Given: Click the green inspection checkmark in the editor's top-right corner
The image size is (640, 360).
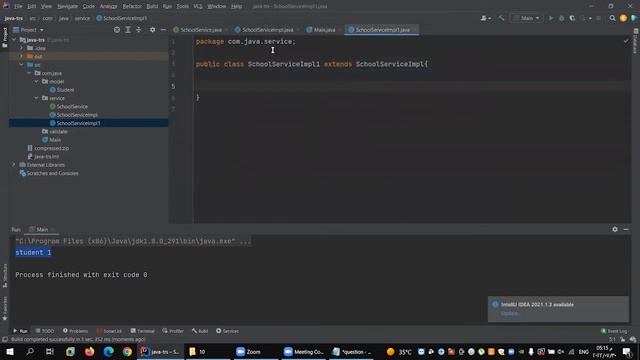Looking at the screenshot, I should point(626,41).
